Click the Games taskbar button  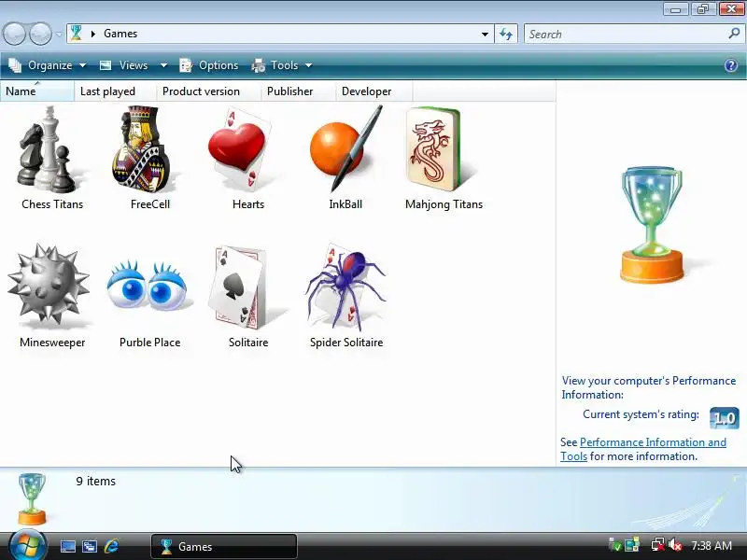point(224,546)
